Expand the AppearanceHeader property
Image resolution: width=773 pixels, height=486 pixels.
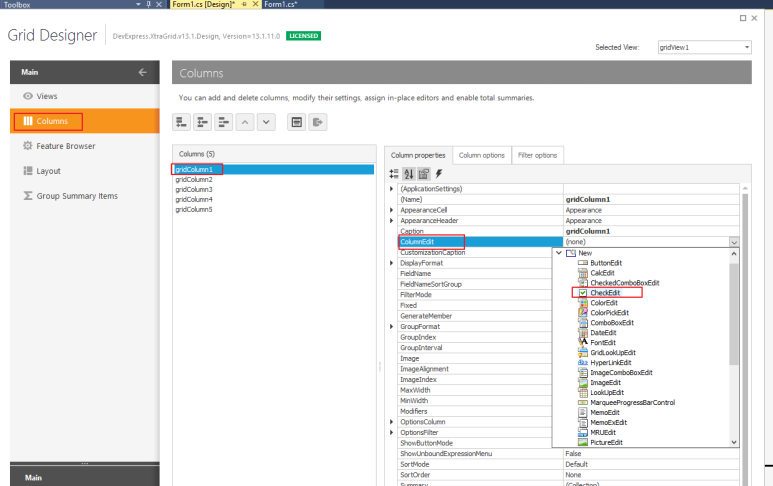point(391,221)
